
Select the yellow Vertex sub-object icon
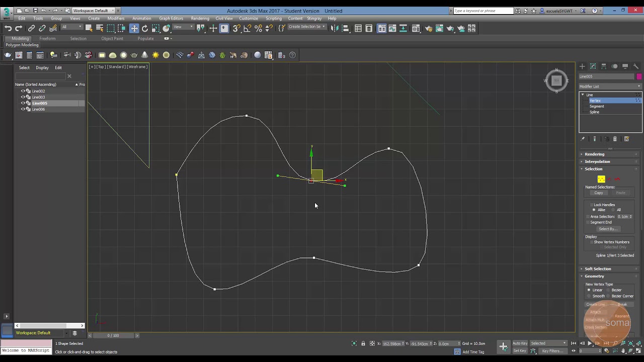tap(601, 179)
